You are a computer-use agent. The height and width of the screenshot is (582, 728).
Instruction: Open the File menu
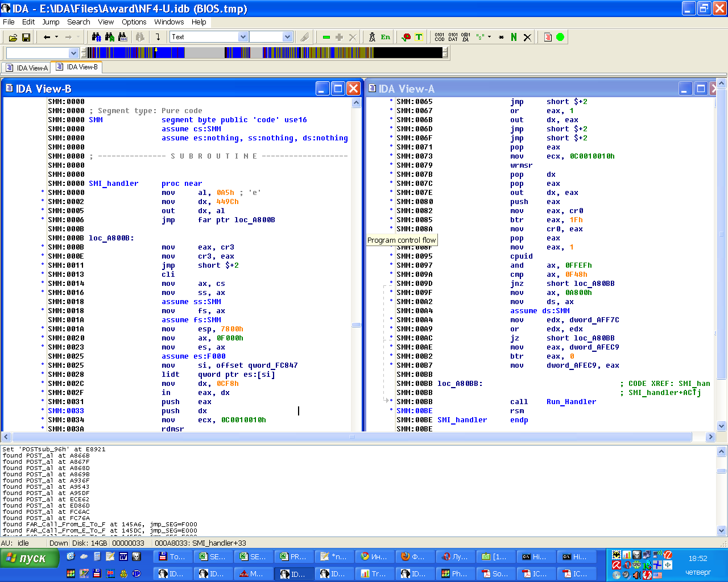click(x=9, y=22)
